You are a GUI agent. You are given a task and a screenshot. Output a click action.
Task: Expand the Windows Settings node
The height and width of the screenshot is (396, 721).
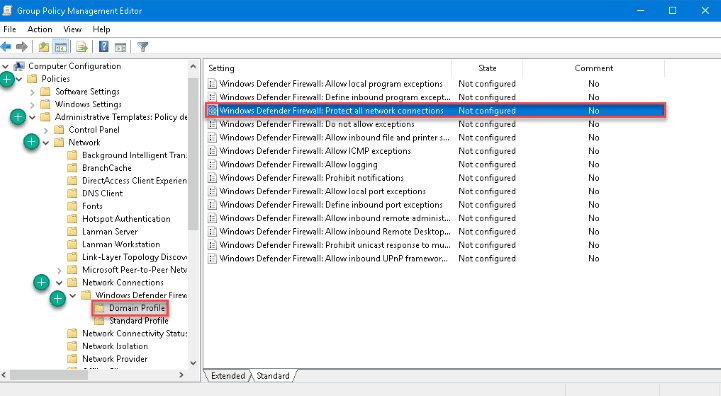pyautogui.click(x=32, y=104)
